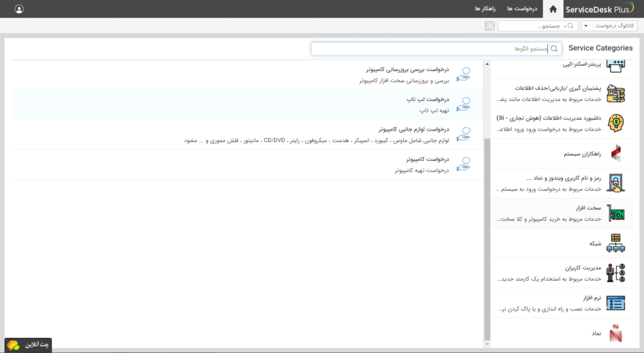Select پرینتر-اسکنر-کپی category title
This screenshot has height=353, width=644.
tap(582, 64)
